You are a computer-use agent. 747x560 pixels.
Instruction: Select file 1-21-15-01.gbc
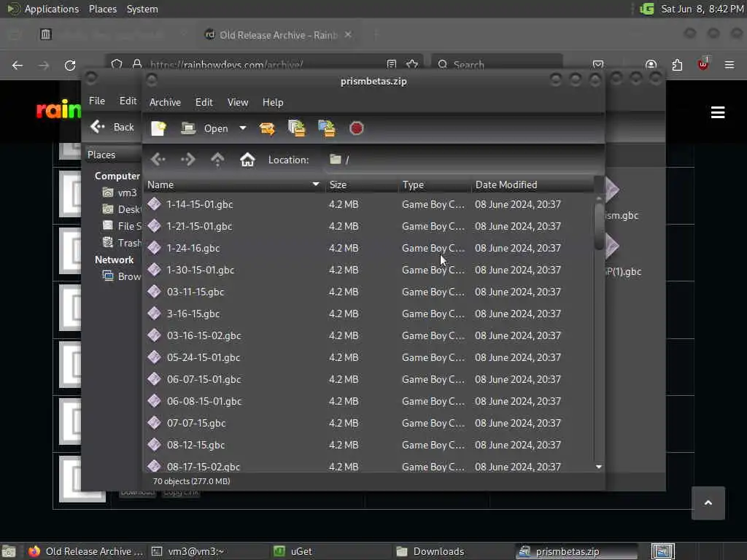coord(369,226)
